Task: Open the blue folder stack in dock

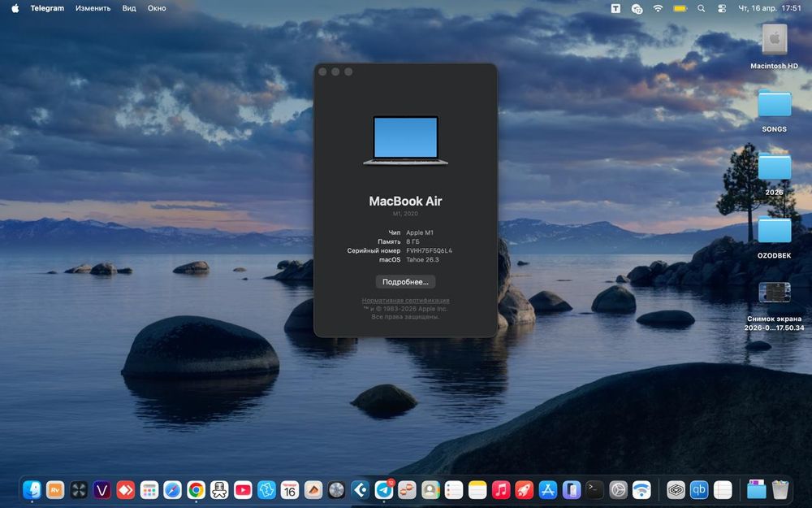Action: click(x=757, y=490)
